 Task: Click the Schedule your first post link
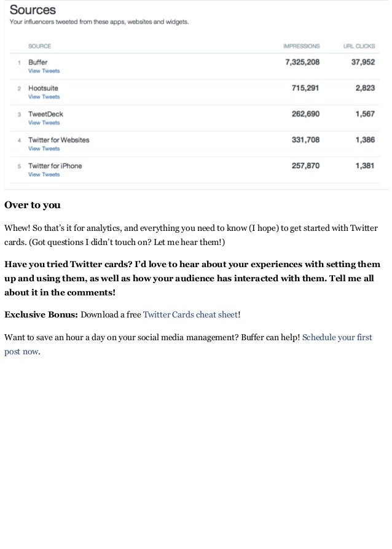[337, 338]
